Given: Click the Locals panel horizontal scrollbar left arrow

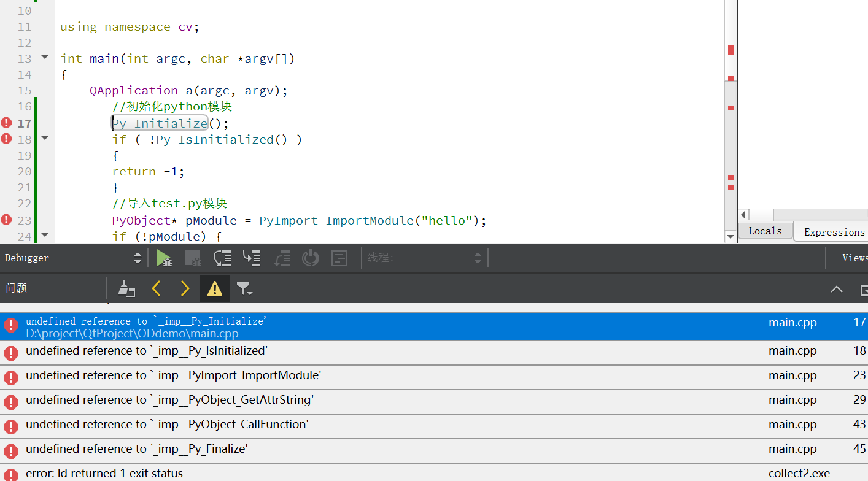Looking at the screenshot, I should (x=743, y=215).
